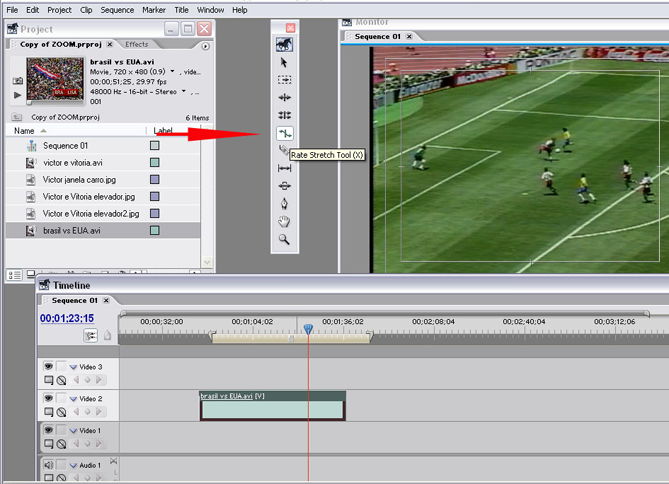The width and height of the screenshot is (669, 484).
Task: Choose the Ripple Edit tool
Action: [x=284, y=97]
